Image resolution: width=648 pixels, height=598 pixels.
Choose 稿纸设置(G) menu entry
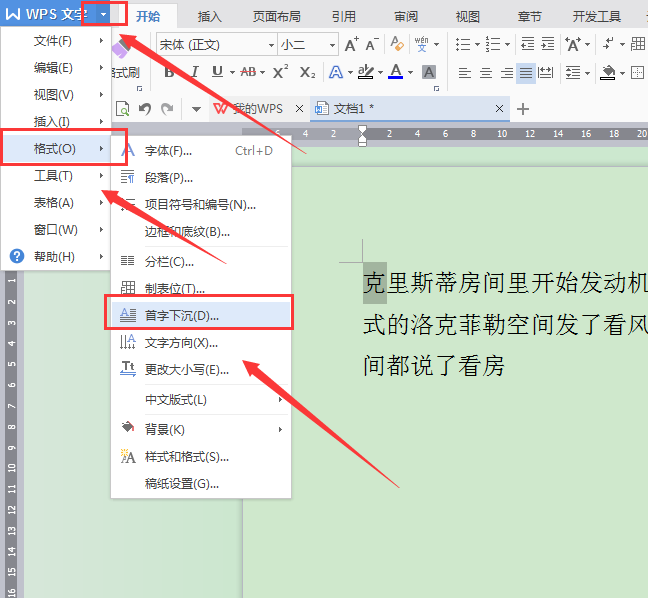(201, 484)
